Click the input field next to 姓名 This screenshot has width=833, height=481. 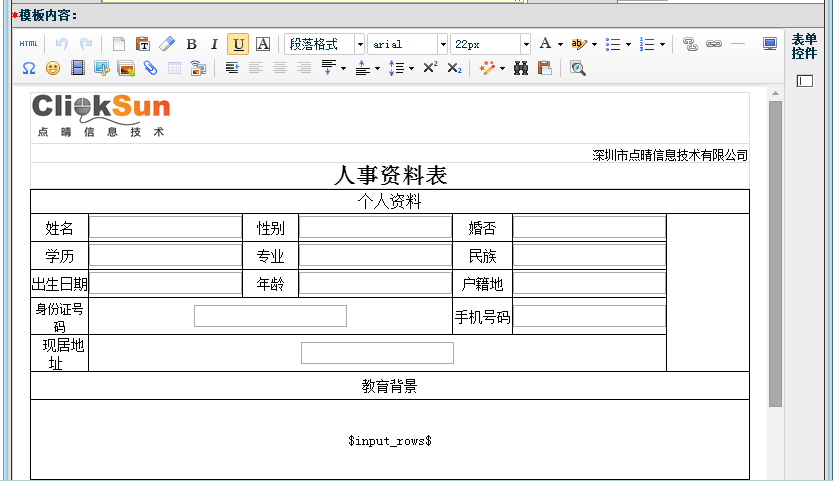[165, 227]
